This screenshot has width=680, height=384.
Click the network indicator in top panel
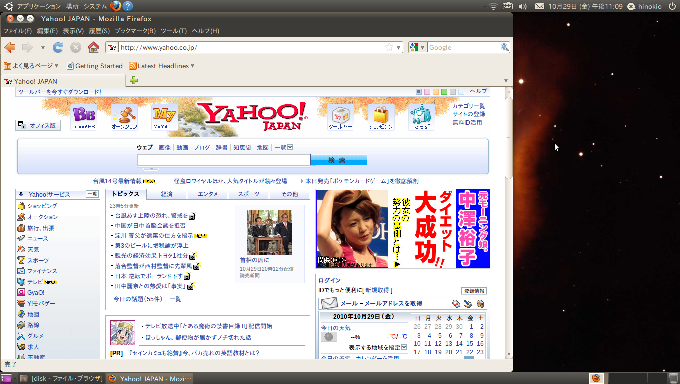point(493,6)
